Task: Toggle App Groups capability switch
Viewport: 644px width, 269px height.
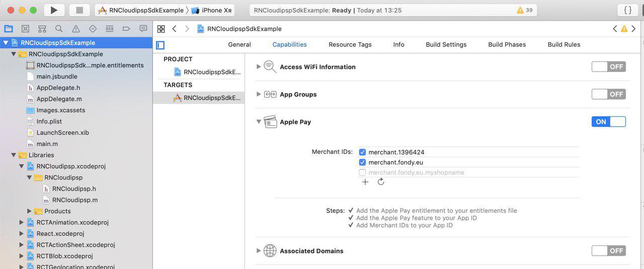Action: pyautogui.click(x=609, y=94)
